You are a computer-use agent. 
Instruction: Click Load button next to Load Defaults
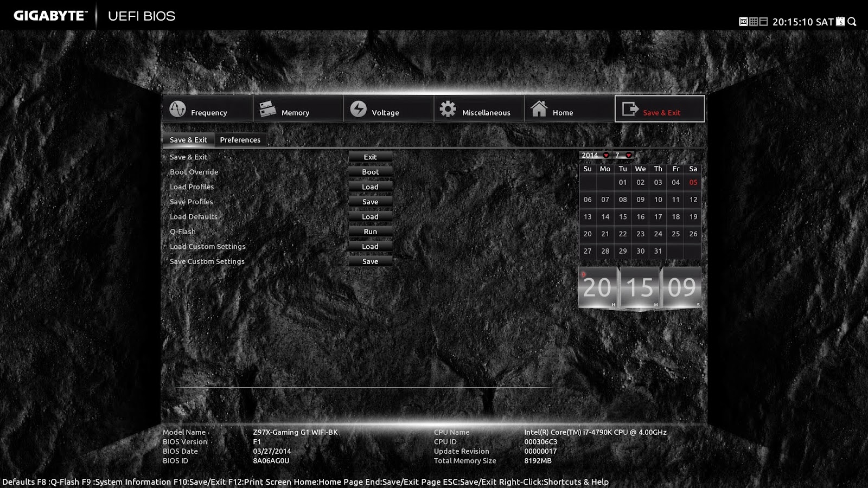coord(371,216)
